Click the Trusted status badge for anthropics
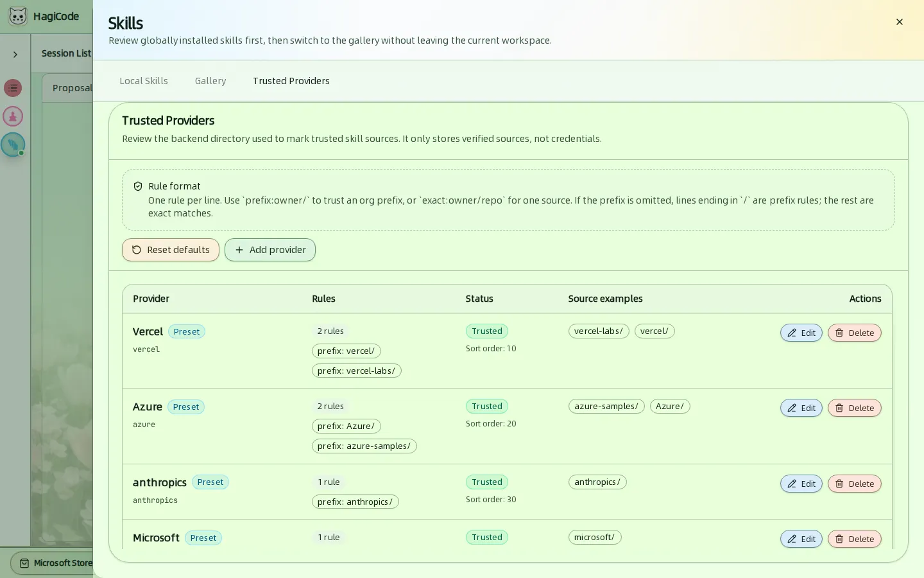 click(x=487, y=482)
